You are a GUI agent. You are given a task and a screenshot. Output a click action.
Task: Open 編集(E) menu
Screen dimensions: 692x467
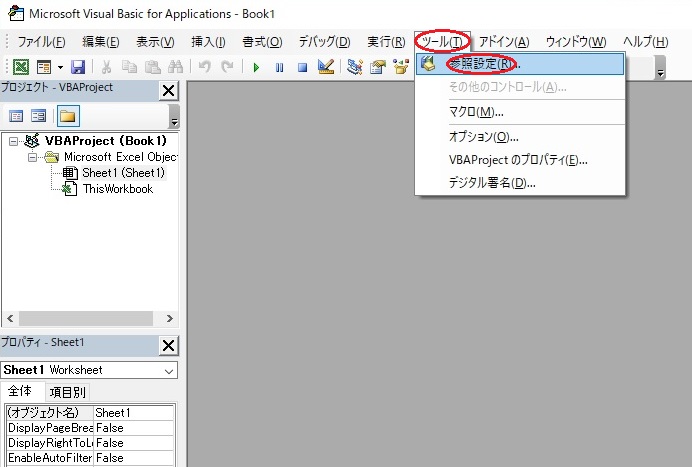pyautogui.click(x=101, y=42)
